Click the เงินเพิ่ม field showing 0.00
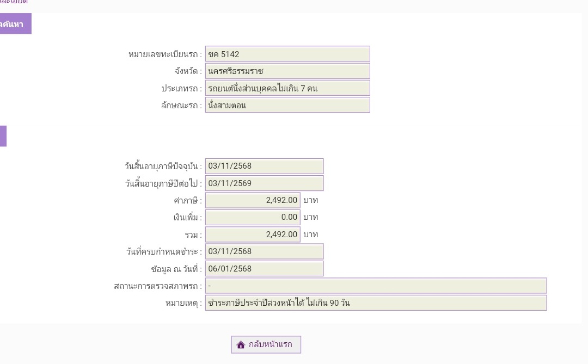 point(253,217)
